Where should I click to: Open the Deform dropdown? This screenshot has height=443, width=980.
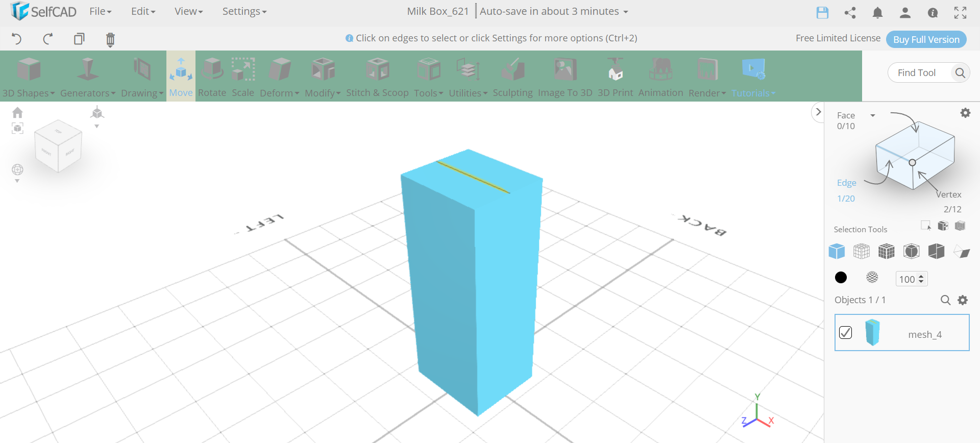point(280,77)
